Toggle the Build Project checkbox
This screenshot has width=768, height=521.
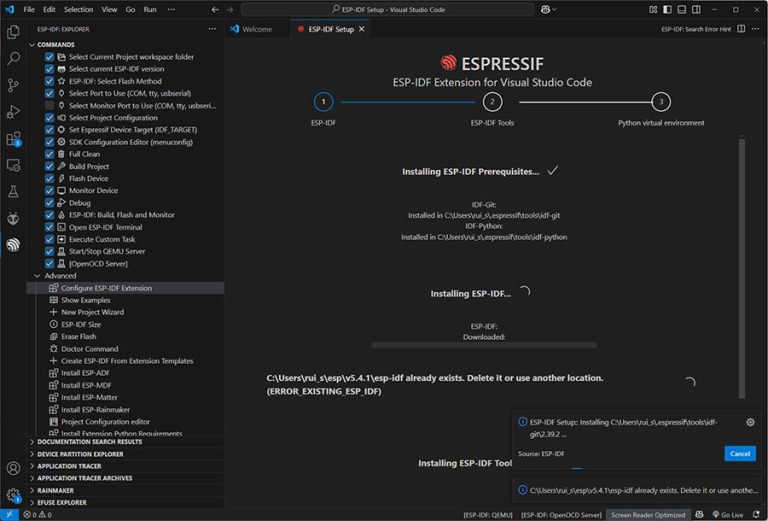49,166
